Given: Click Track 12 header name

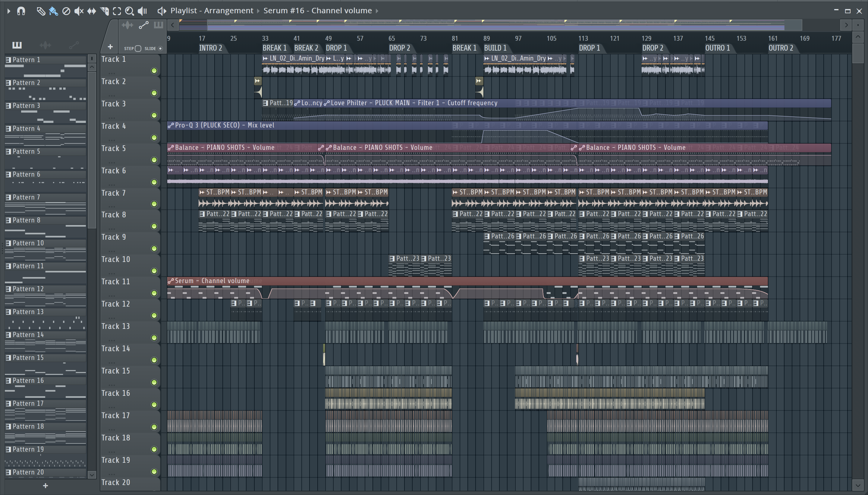Looking at the screenshot, I should [x=115, y=304].
